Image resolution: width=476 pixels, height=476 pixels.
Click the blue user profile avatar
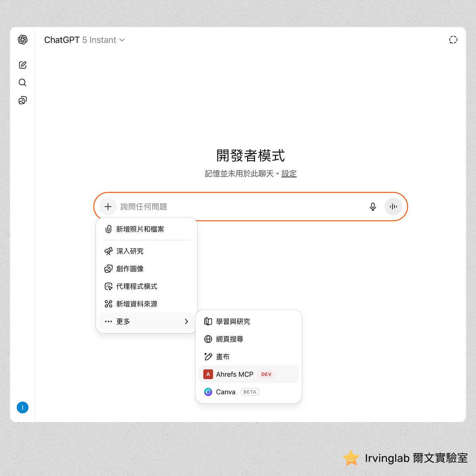(23, 407)
